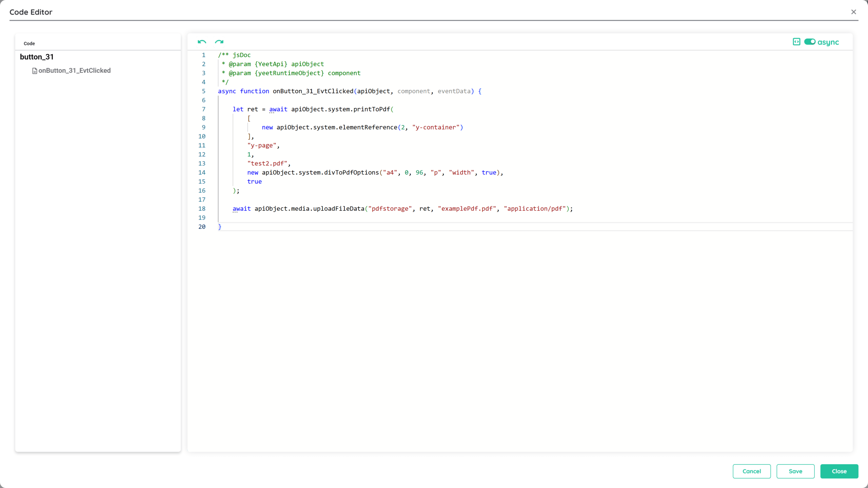Open the Code tab in left panel
Screen dimensions: 868x488
coord(29,43)
